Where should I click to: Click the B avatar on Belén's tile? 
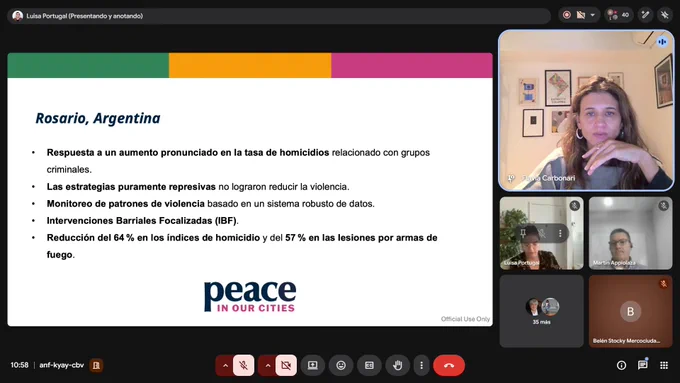(630, 311)
